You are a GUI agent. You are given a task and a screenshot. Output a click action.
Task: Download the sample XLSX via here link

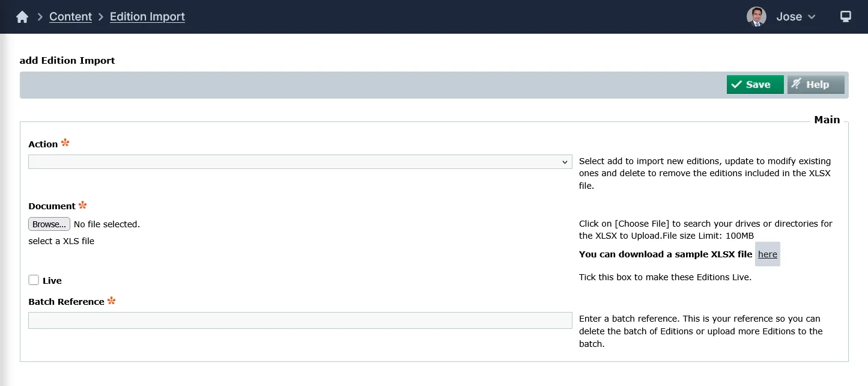pos(767,254)
